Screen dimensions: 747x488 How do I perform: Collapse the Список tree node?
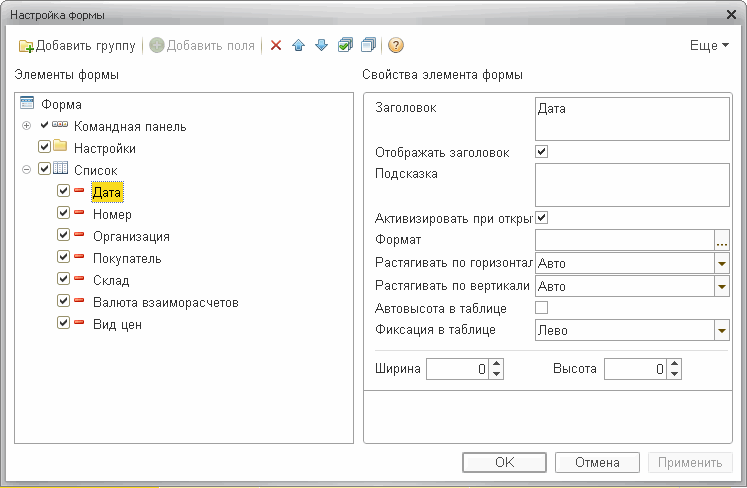pyautogui.click(x=27, y=170)
